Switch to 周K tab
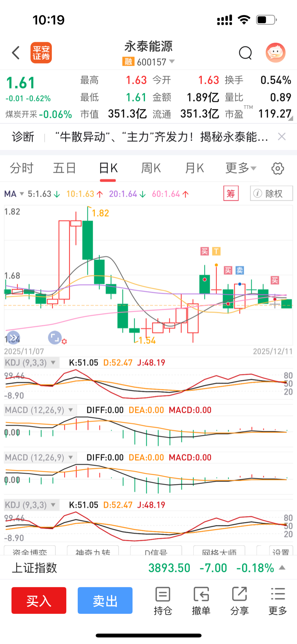Image resolution: width=297 pixels, height=644 pixels. pos(151,168)
